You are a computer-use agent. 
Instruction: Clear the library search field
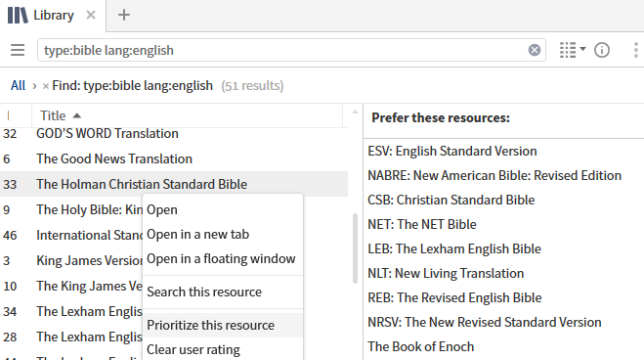(x=534, y=50)
